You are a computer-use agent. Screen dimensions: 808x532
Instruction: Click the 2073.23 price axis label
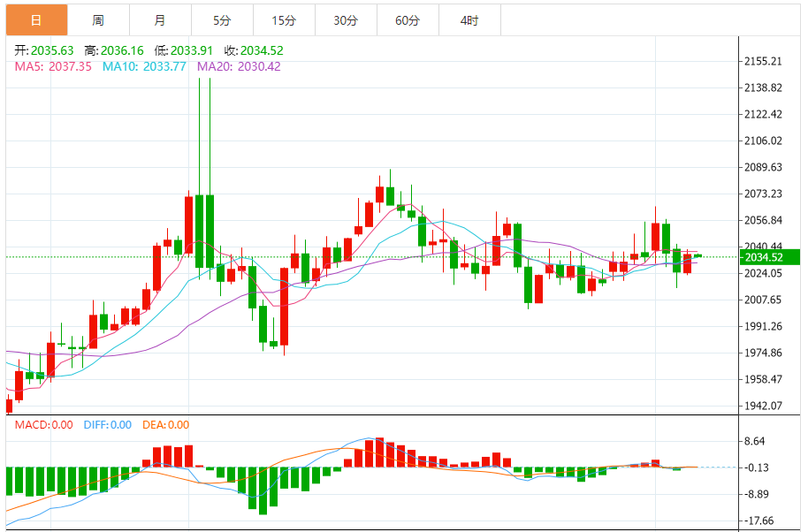click(x=763, y=194)
